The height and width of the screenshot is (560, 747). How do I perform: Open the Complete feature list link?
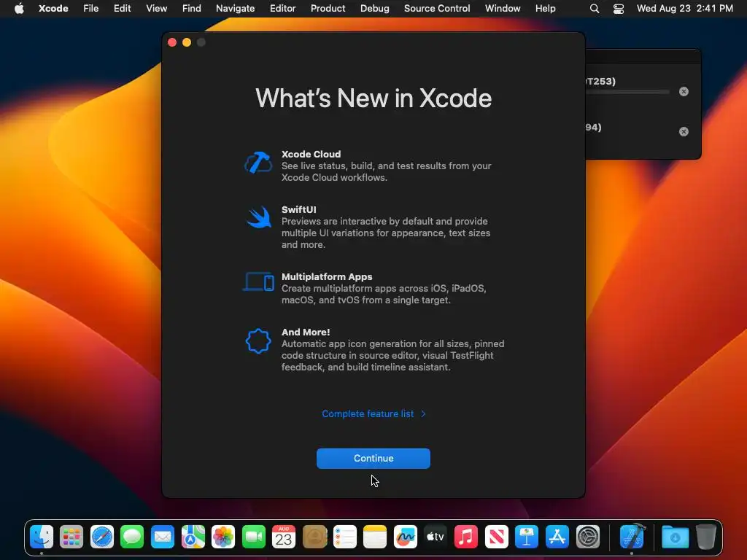(373, 414)
